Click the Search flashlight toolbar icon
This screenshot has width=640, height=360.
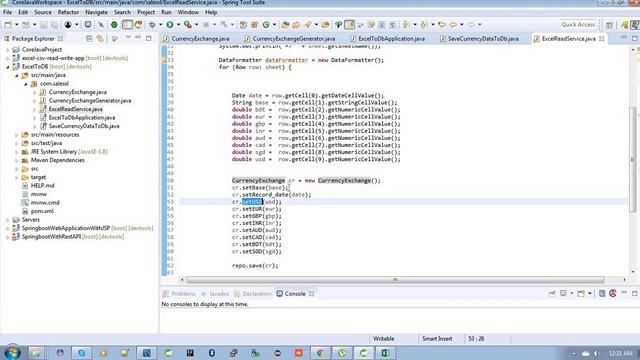tap(308, 25)
